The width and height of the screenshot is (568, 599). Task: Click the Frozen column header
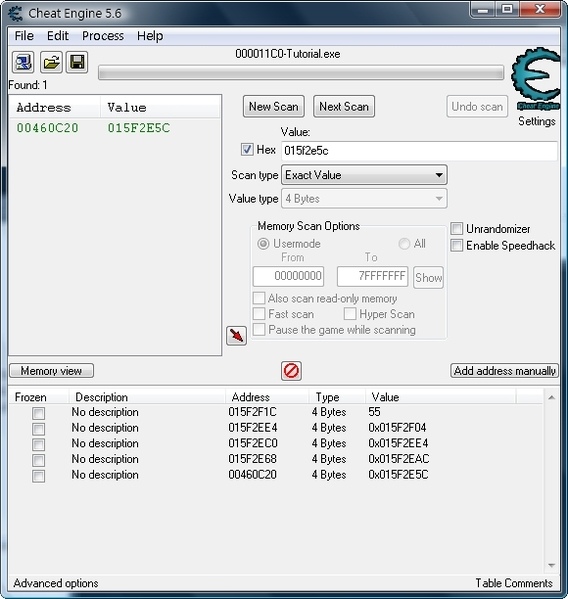tap(31, 397)
